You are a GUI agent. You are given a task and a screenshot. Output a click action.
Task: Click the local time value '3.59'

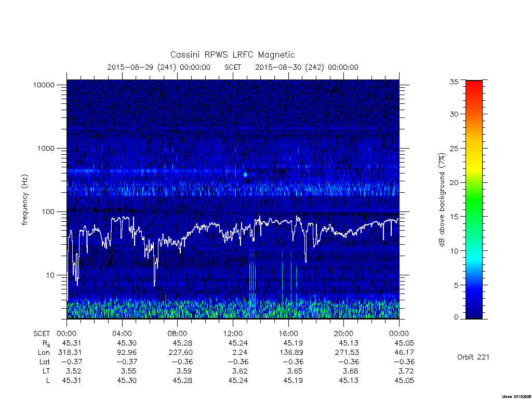coord(185,371)
